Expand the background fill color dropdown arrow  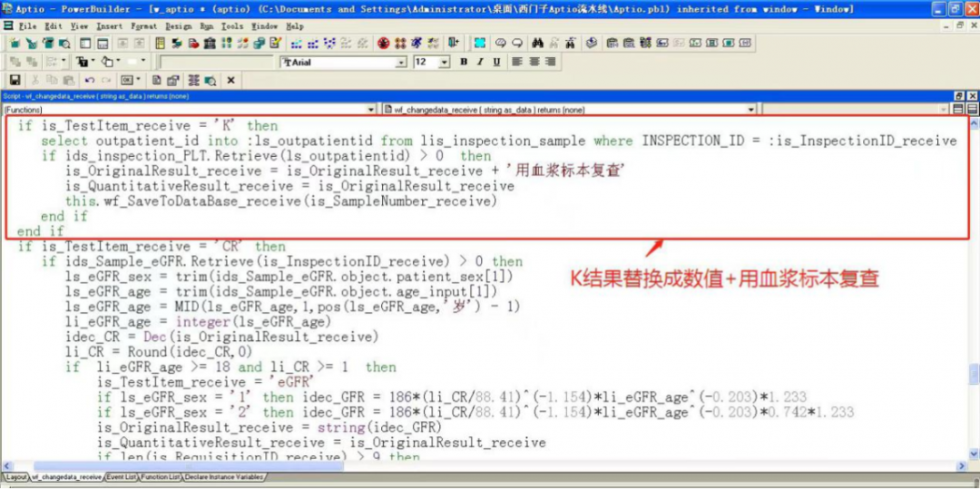pos(118,61)
